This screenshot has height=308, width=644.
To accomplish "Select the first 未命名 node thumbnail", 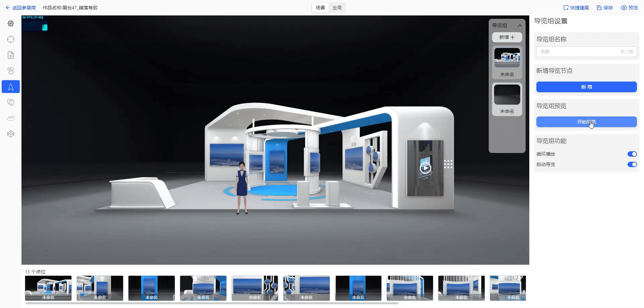I will (x=507, y=62).
